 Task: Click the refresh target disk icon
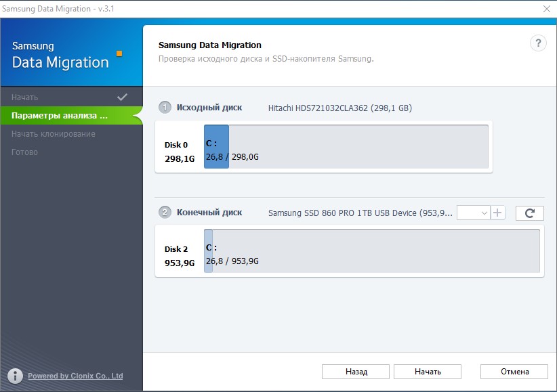[x=529, y=213]
